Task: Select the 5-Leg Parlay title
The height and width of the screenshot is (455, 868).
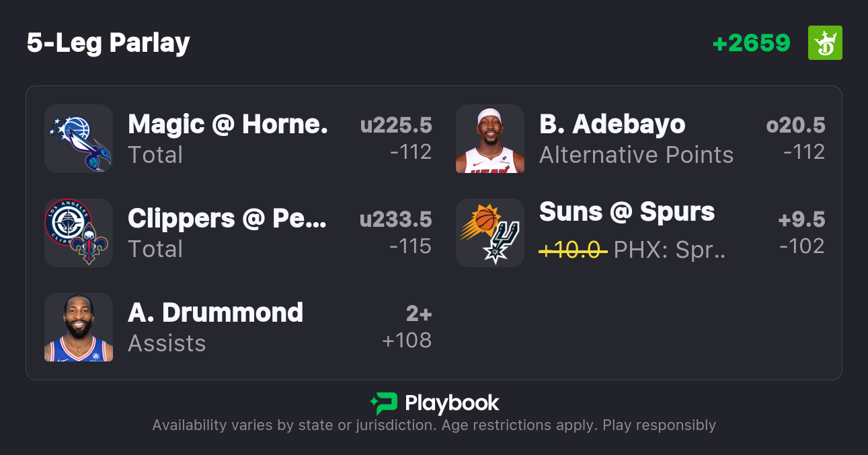Action: (108, 43)
